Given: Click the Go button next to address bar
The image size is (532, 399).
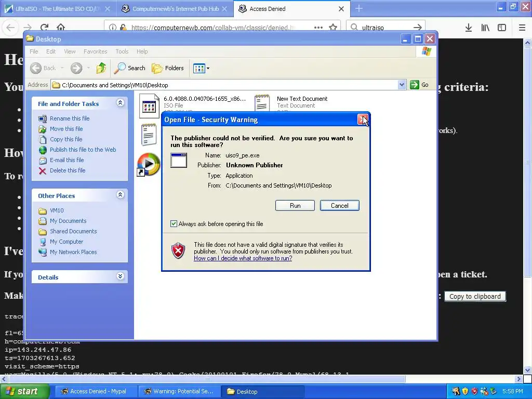Looking at the screenshot, I should point(419,85).
